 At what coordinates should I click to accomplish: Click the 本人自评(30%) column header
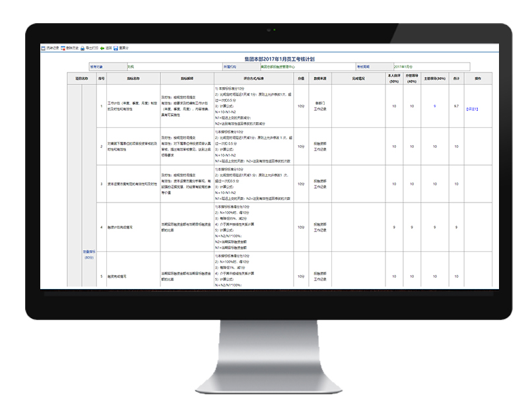(x=394, y=79)
